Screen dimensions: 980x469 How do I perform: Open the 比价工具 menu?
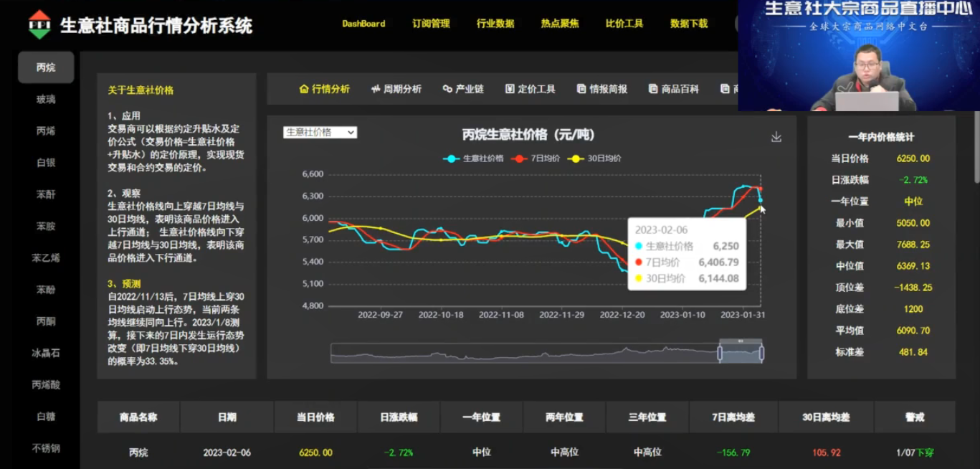click(624, 24)
